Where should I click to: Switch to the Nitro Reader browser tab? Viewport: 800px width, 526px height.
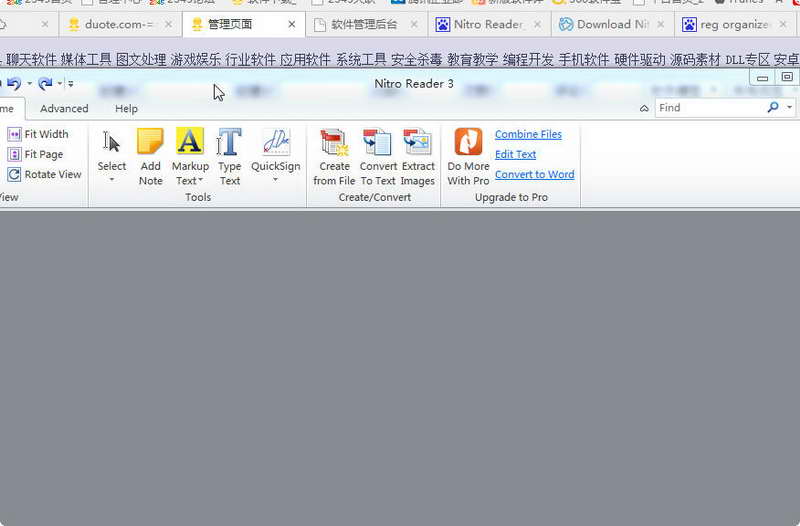487,24
